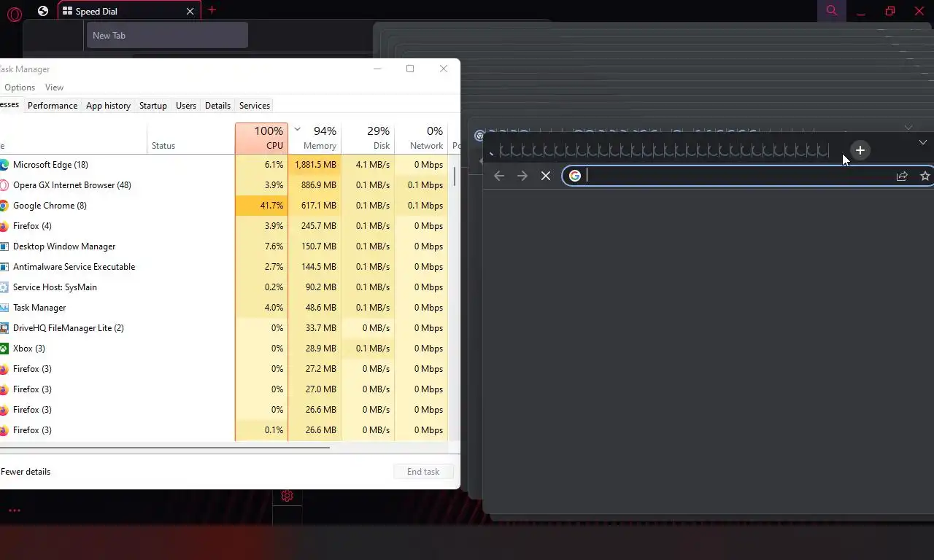Switch to the Startup tab
Screen dimensions: 934x560
[153, 106]
